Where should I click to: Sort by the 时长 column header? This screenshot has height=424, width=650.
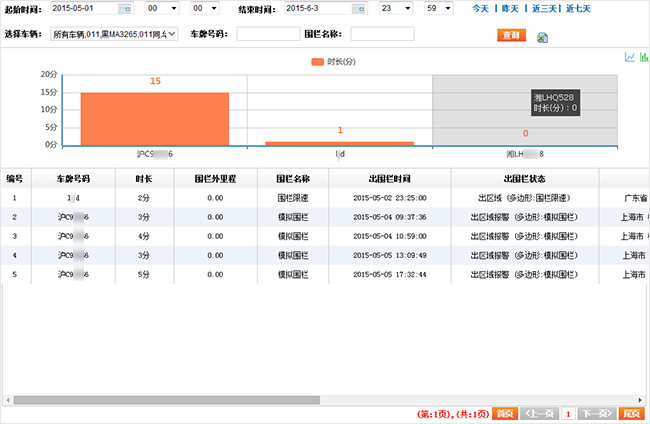tap(144, 179)
